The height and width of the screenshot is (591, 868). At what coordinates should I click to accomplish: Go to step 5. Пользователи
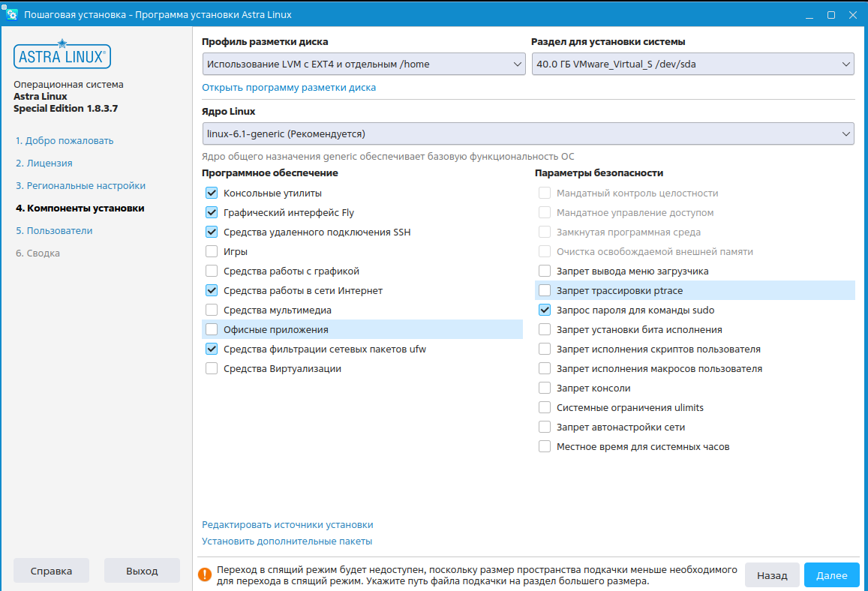coord(54,231)
